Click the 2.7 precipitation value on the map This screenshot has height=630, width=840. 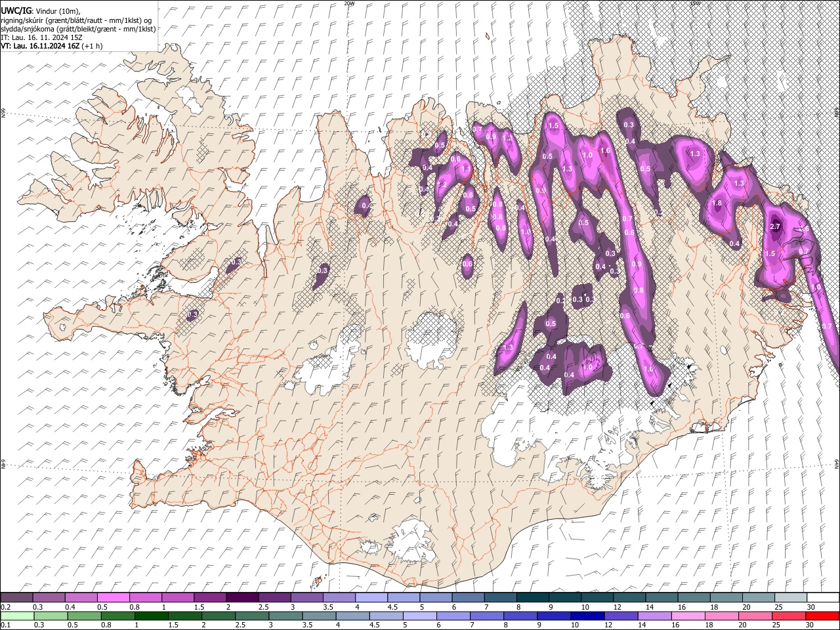(774, 226)
